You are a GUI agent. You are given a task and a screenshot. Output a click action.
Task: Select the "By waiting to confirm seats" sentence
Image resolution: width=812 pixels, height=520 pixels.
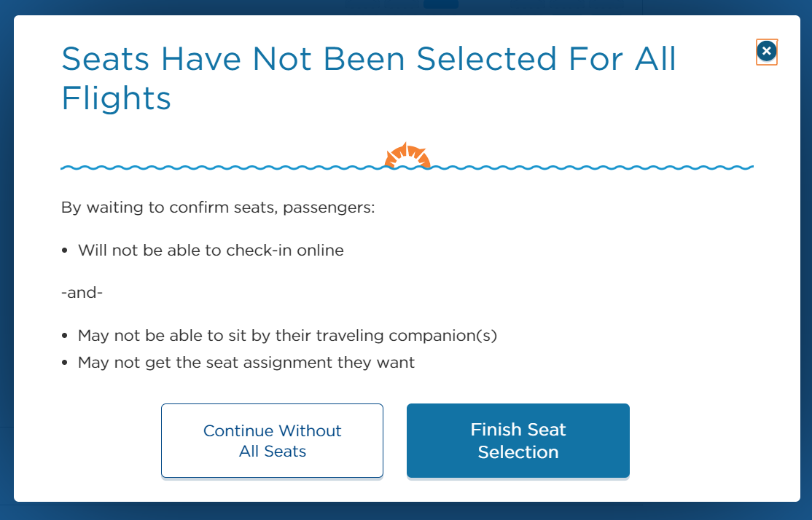pyautogui.click(x=217, y=208)
